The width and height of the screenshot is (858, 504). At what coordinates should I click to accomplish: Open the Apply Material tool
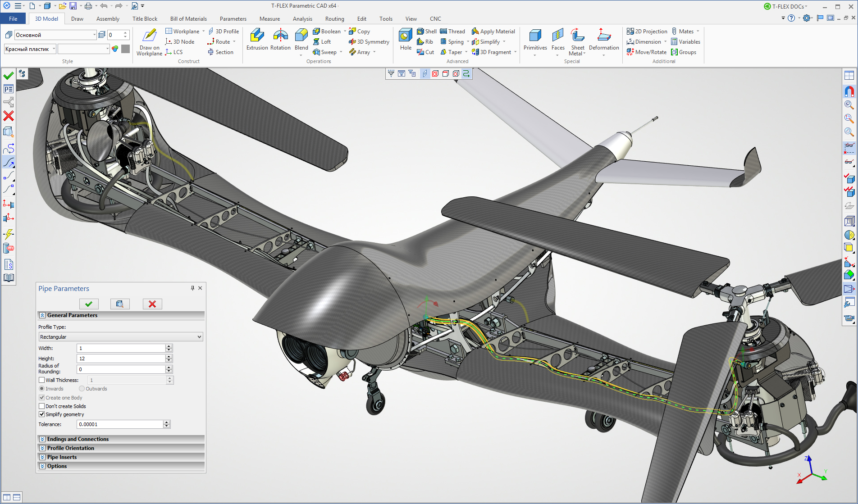tap(493, 32)
